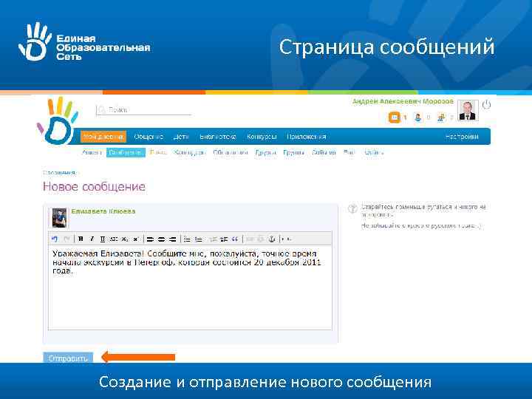Click the Отправить send button
The width and height of the screenshot is (532, 399).
(68, 358)
